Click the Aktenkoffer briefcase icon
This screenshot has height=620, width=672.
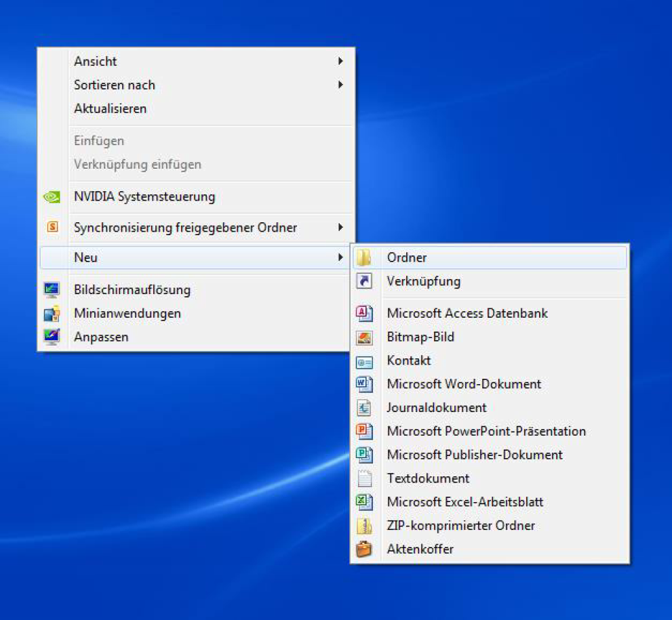(365, 549)
